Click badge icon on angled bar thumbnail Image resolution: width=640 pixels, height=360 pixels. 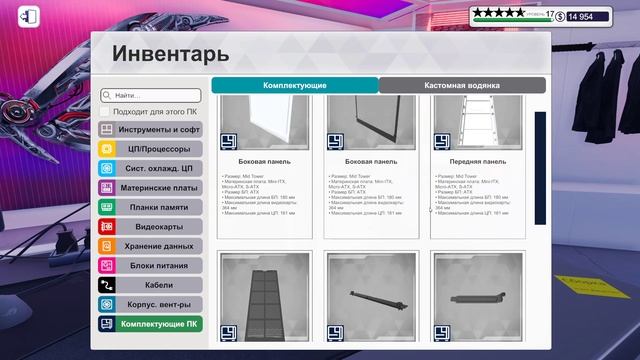(335, 333)
